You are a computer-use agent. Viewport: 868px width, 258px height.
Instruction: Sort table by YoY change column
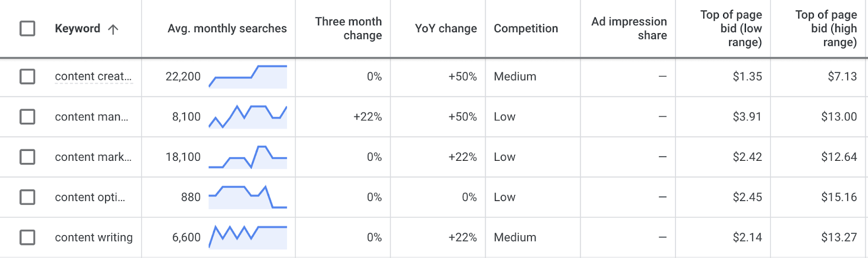(446, 28)
